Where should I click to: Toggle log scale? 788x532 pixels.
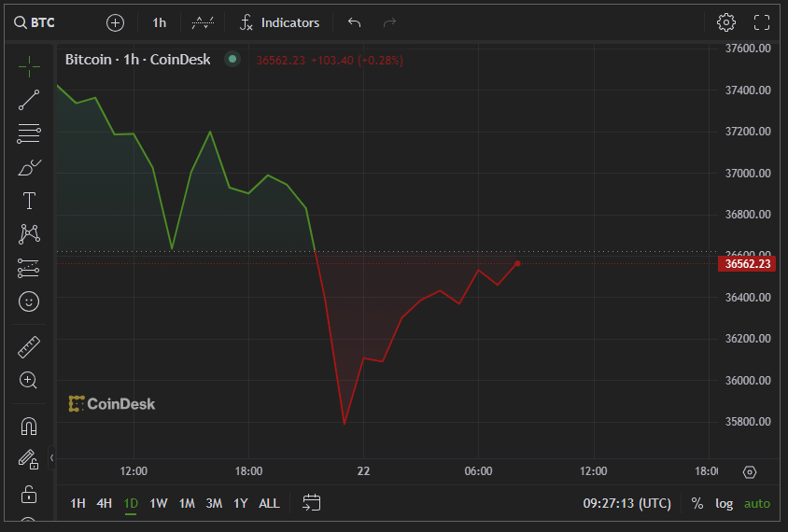point(724,503)
